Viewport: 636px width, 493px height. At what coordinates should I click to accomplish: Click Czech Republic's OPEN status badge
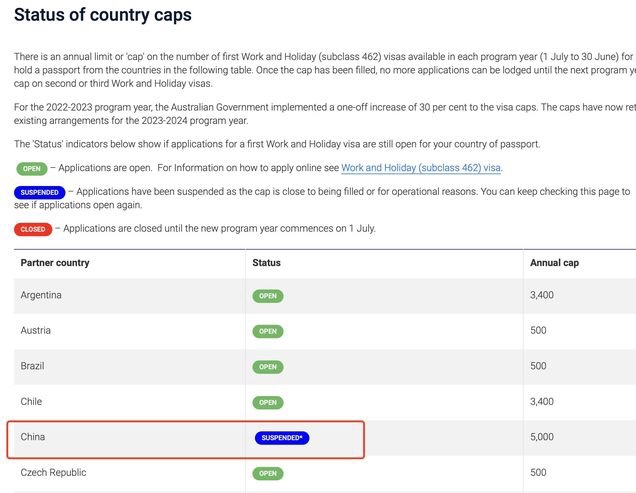click(268, 473)
